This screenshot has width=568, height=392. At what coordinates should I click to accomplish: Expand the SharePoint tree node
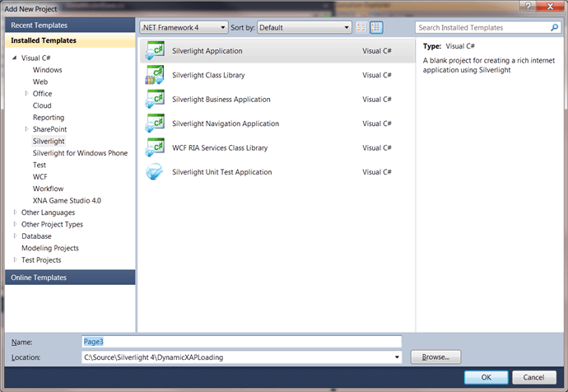click(26, 129)
